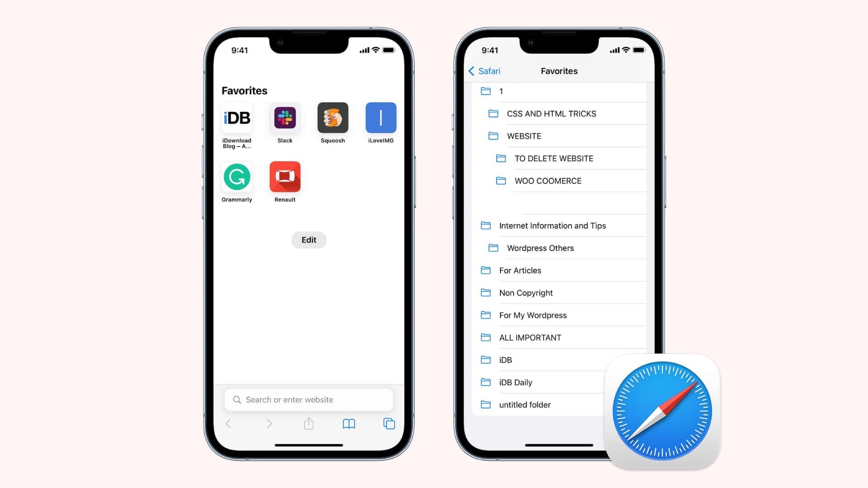
Task: Open the CSS AND HTML TRICKS folder
Action: [x=551, y=113]
